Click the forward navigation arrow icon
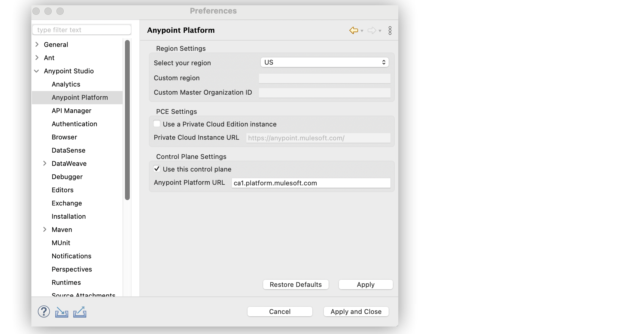Screen dimensions: 644x334 point(372,30)
